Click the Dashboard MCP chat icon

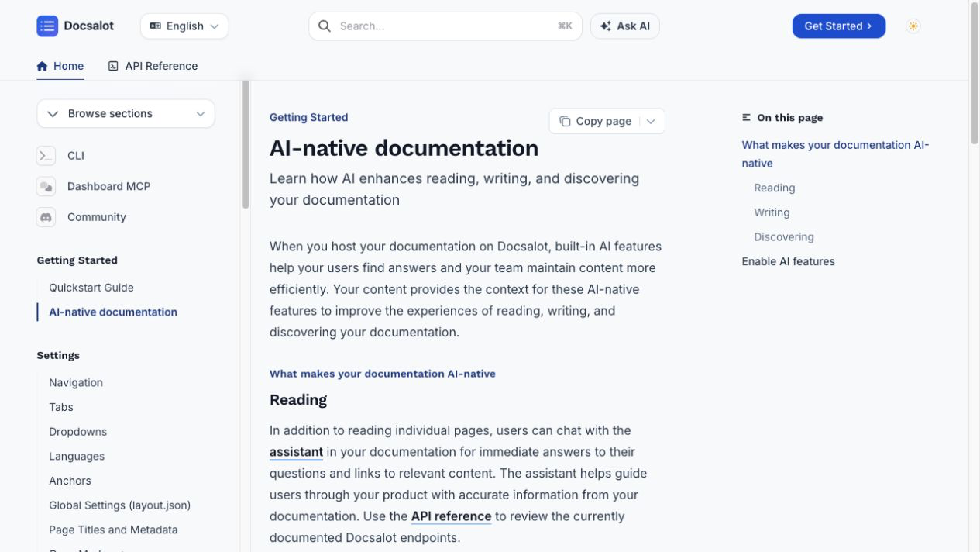tap(46, 187)
